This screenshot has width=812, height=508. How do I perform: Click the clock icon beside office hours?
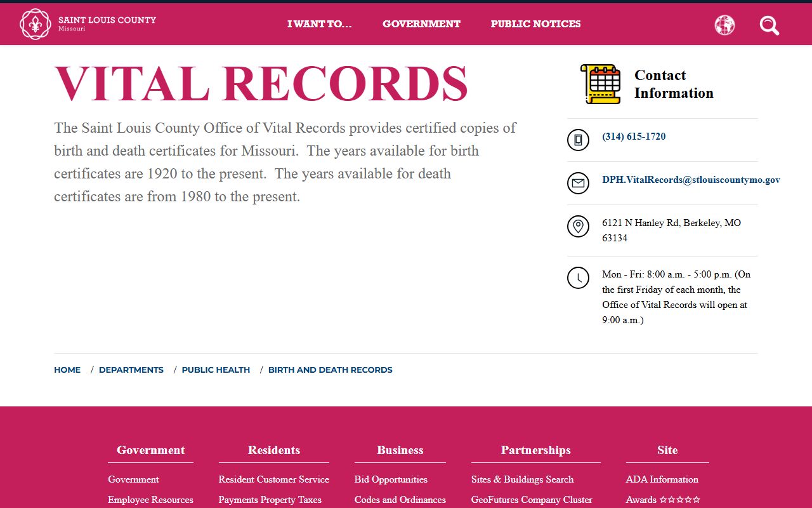point(578,277)
